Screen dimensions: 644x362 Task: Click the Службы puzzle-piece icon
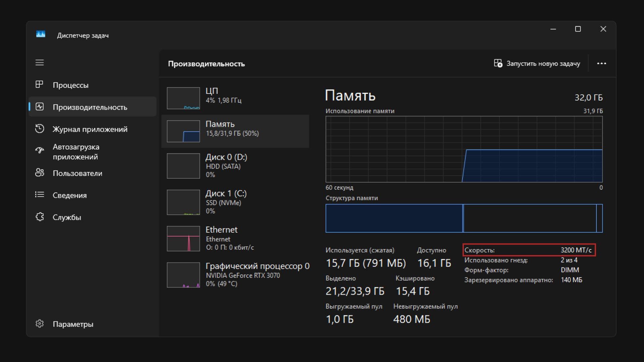40,217
